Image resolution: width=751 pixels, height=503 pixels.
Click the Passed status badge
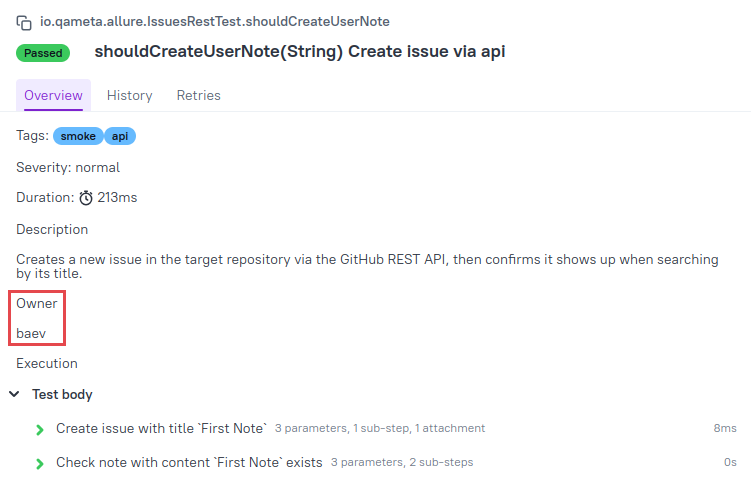[x=43, y=53]
